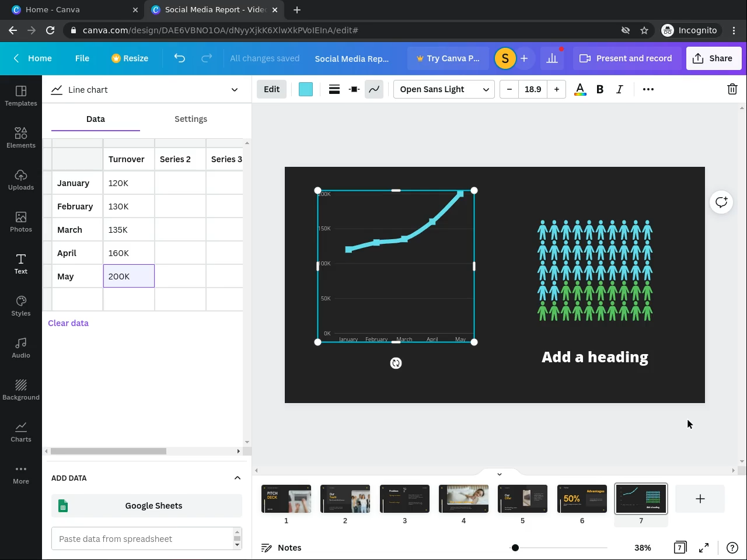
Task: Click the Clear data link
Action: pyautogui.click(x=68, y=323)
